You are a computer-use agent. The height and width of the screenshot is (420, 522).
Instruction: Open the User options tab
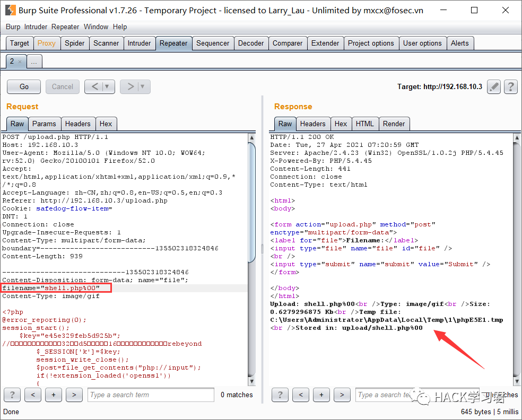[422, 43]
